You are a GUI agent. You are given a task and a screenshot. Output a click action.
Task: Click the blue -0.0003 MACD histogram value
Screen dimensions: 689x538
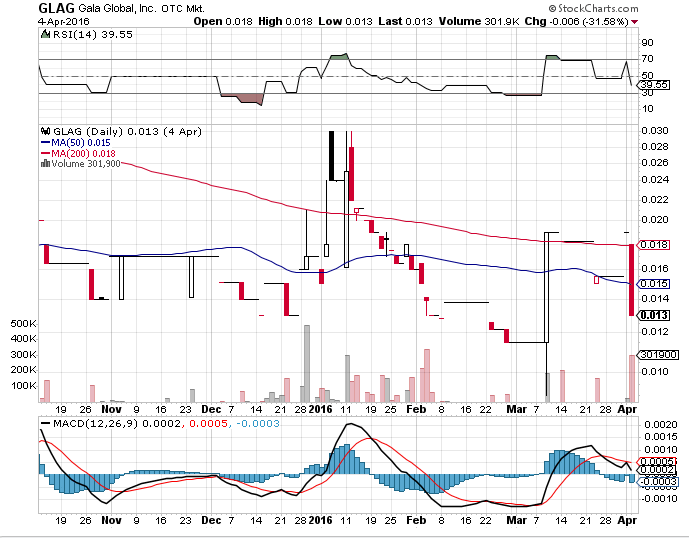pyautogui.click(x=257, y=424)
